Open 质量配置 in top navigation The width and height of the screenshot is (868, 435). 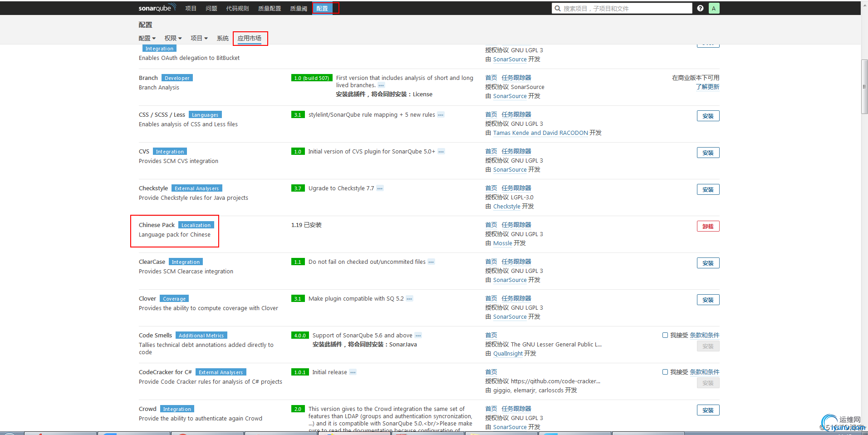click(270, 8)
